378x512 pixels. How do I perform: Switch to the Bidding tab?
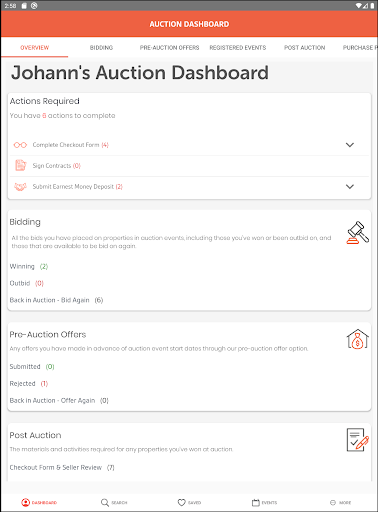(101, 48)
